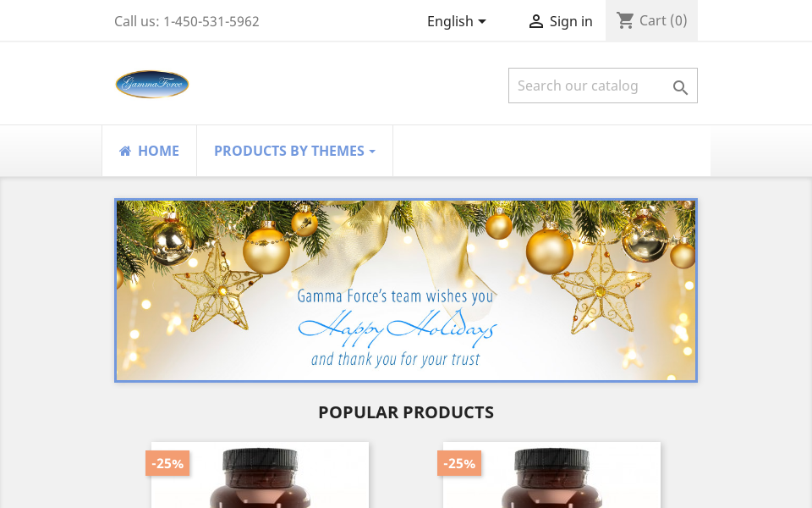Viewport: 812px width, 508px height.
Task: Click the shopping cart icon
Action: [x=625, y=20]
